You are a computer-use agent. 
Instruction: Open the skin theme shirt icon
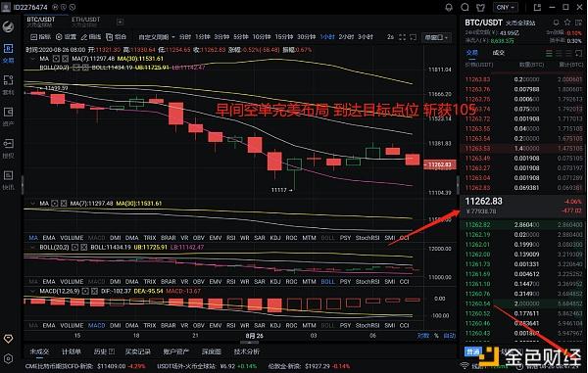[x=481, y=7]
